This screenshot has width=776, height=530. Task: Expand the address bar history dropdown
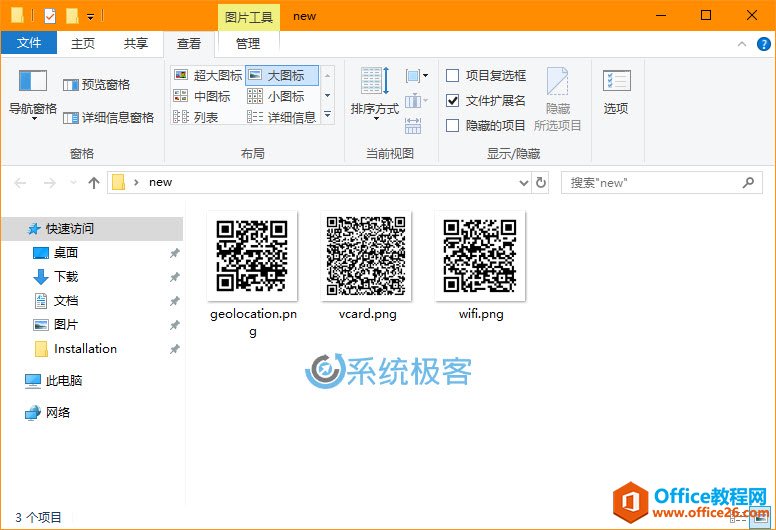pos(524,183)
